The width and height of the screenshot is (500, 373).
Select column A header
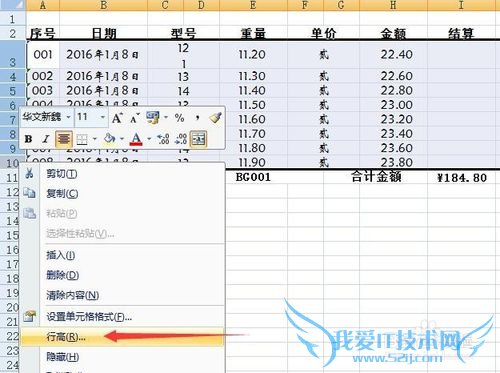(43, 5)
